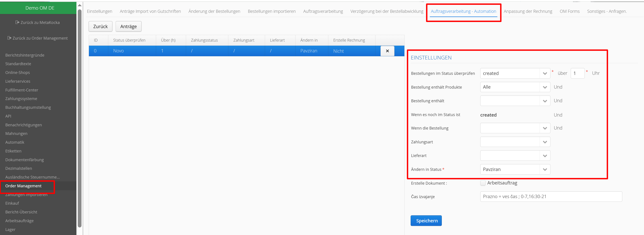Switch to the Auftragsverarbeitung tab
Screen dimensions: 644x235
pos(323,11)
